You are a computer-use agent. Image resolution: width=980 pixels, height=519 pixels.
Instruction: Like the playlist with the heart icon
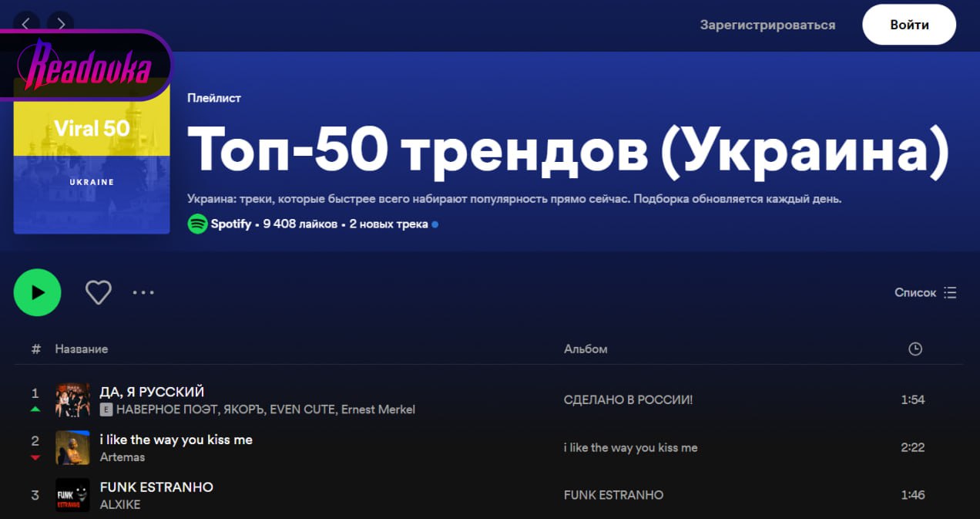coord(98,292)
